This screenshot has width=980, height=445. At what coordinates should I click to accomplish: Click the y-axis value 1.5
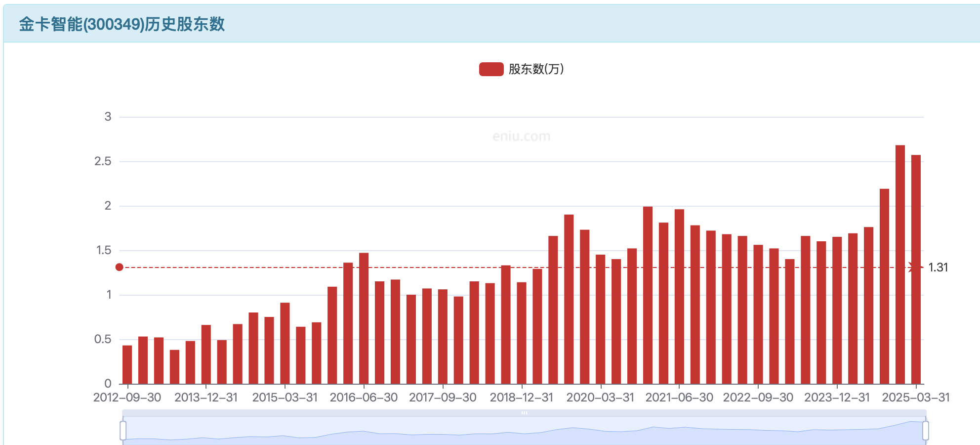click(x=104, y=250)
